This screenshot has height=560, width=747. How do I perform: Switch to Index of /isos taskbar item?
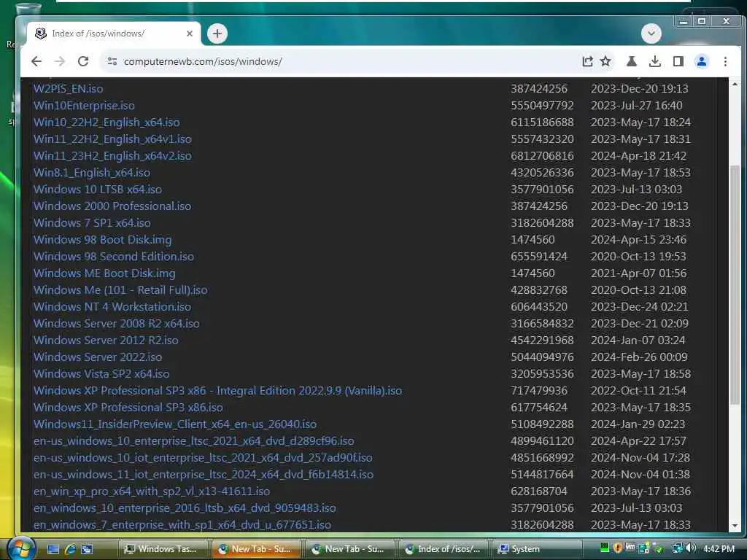(443, 549)
